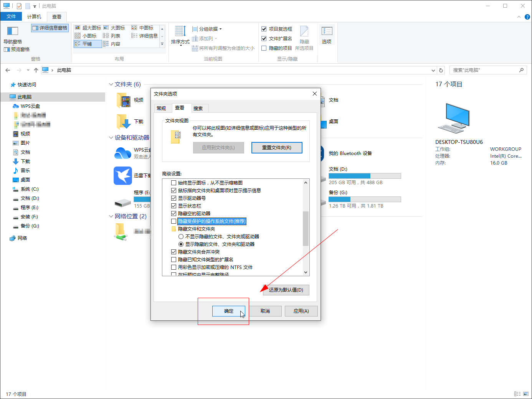Open the 计算机 ribbon tab

(34, 16)
